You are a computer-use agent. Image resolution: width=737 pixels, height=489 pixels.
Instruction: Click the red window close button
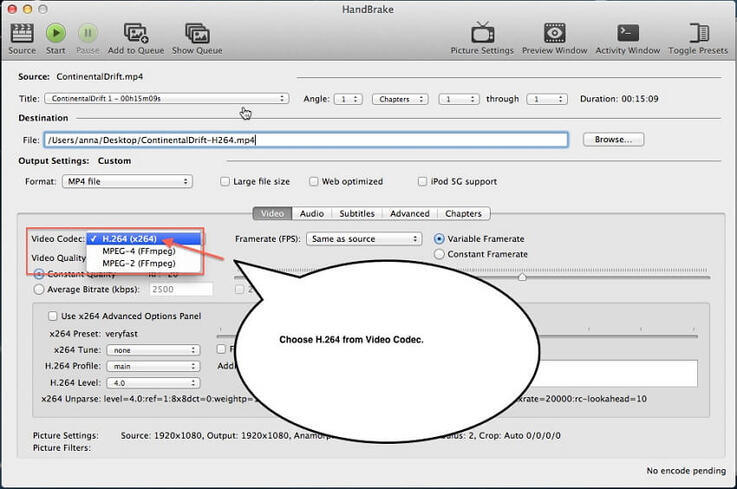point(12,9)
